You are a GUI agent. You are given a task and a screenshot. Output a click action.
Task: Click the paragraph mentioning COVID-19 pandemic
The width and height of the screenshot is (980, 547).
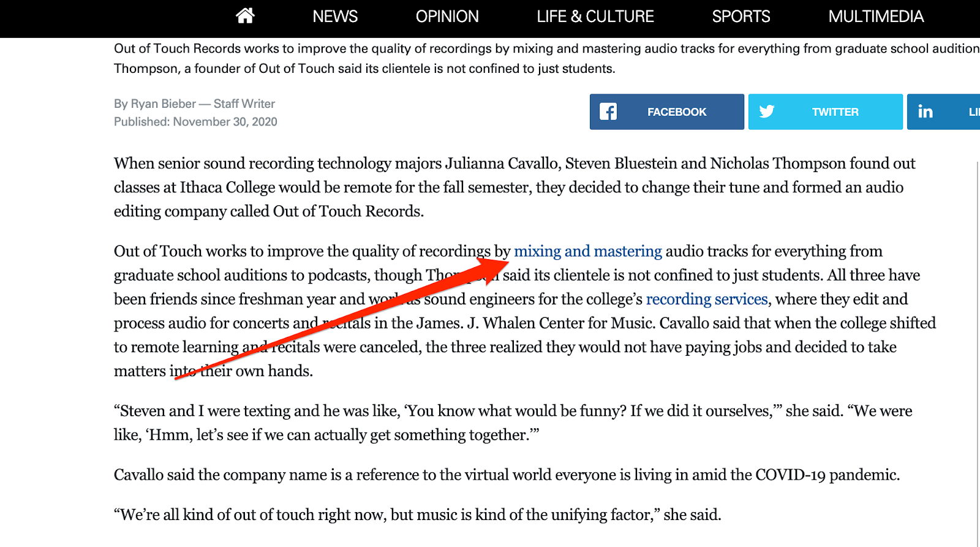pyautogui.click(x=507, y=475)
